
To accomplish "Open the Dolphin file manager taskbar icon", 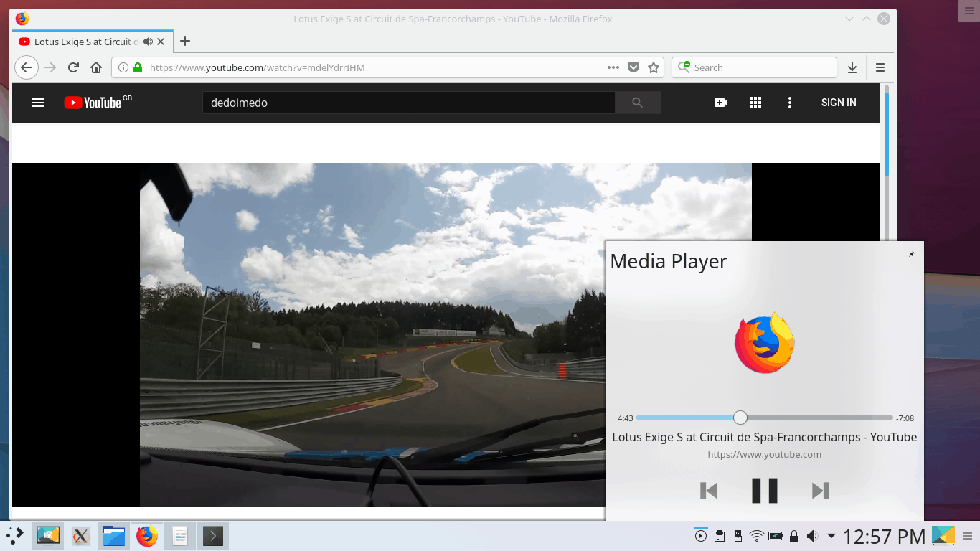I will [x=114, y=536].
